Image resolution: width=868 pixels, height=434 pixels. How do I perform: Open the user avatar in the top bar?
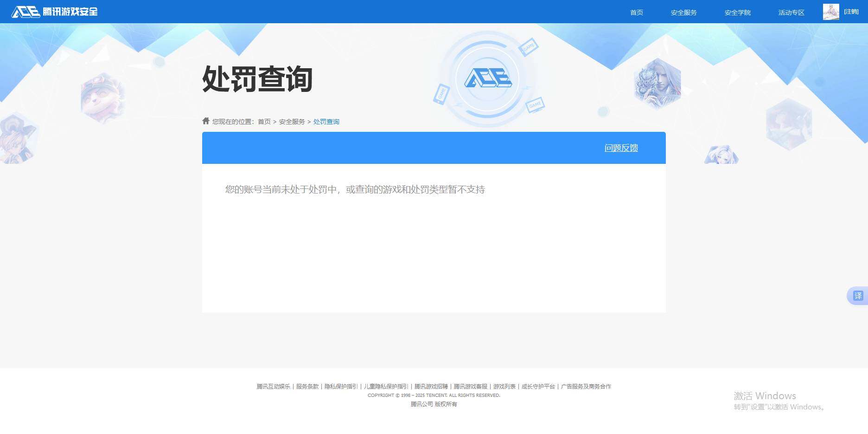coord(830,12)
